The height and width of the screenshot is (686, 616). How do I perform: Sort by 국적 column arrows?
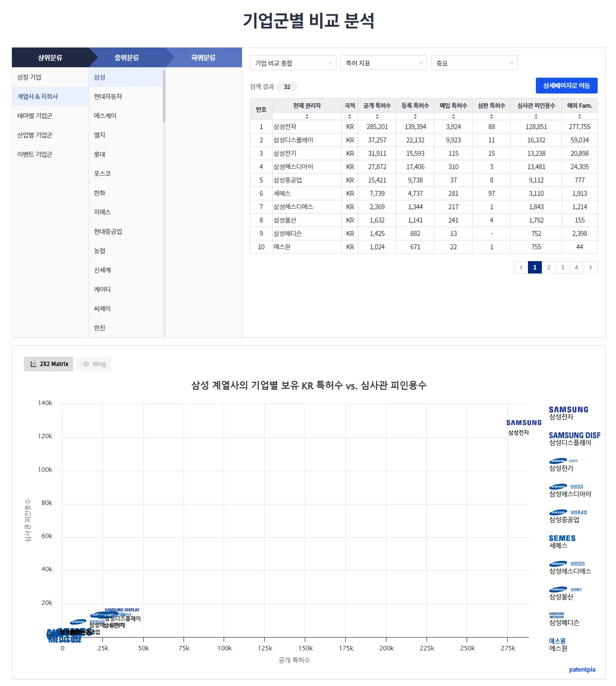(350, 116)
